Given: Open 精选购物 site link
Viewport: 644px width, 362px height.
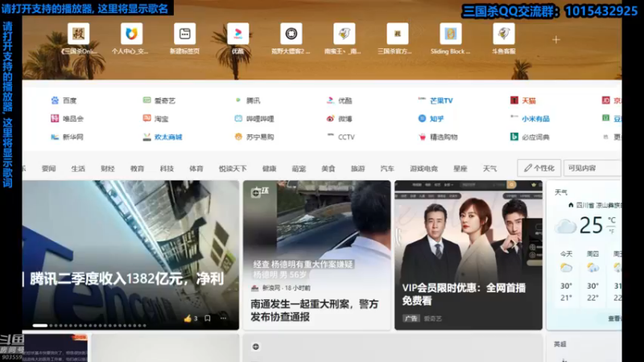Looking at the screenshot, I should (438, 137).
